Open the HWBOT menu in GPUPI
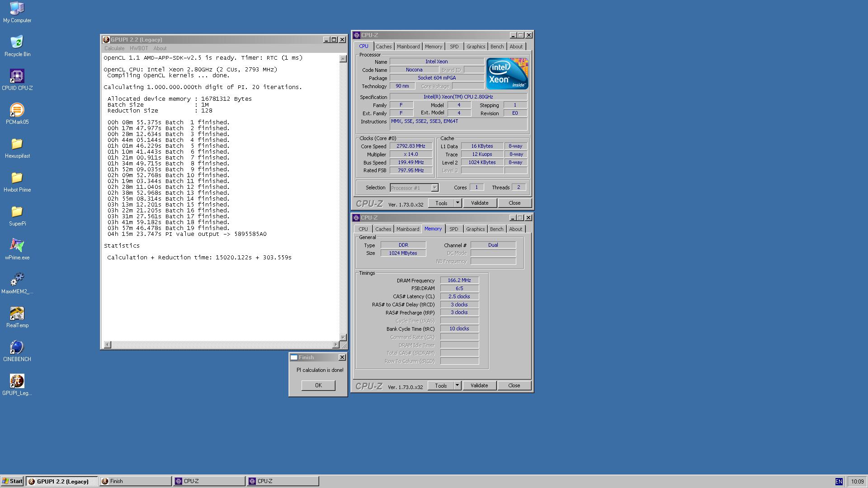 [139, 48]
